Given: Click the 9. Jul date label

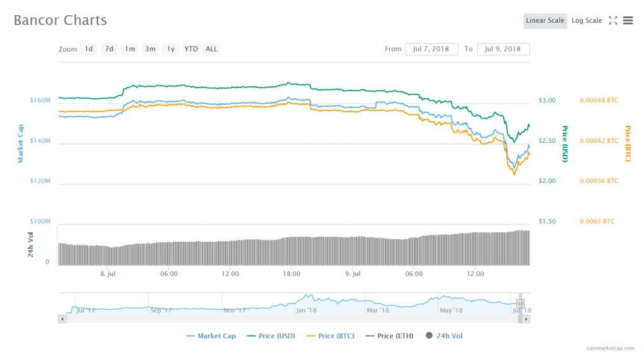Looking at the screenshot, I should (x=352, y=274).
